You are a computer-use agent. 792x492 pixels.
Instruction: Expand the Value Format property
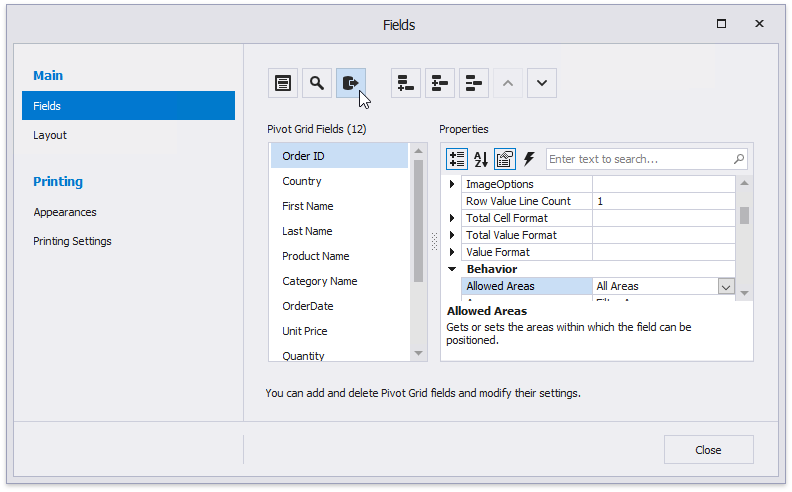[452, 252]
